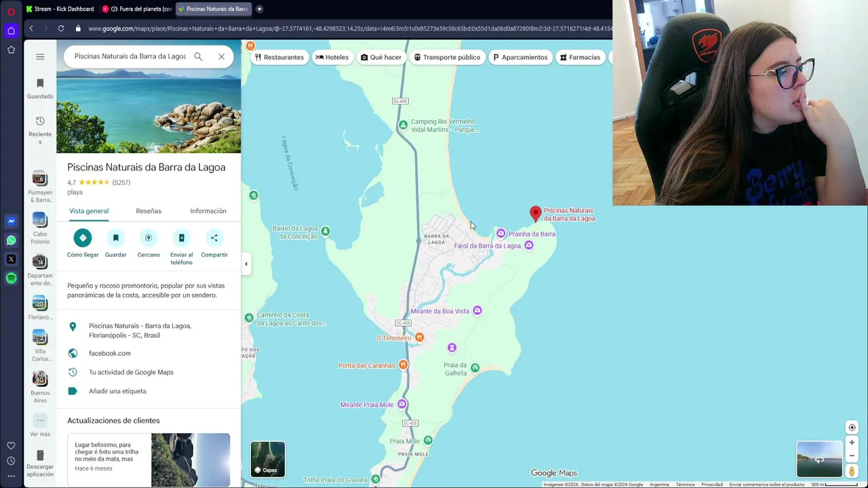Open the Recientes history panel
The height and width of the screenshot is (488, 868).
(x=40, y=130)
